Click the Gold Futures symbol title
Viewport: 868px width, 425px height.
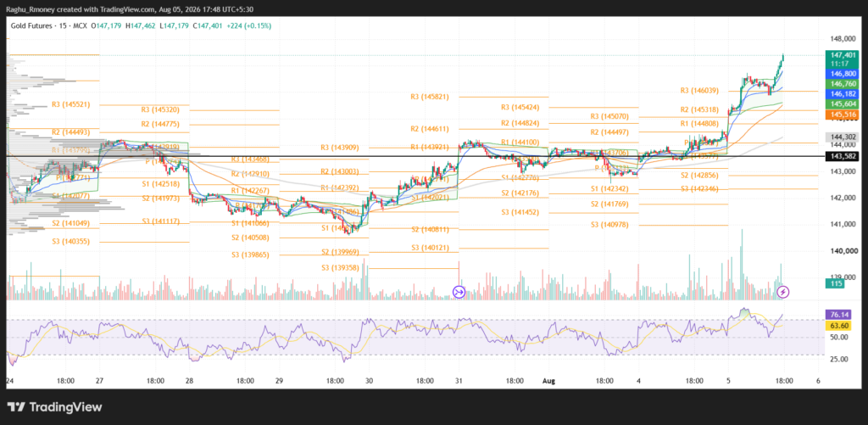(31, 25)
